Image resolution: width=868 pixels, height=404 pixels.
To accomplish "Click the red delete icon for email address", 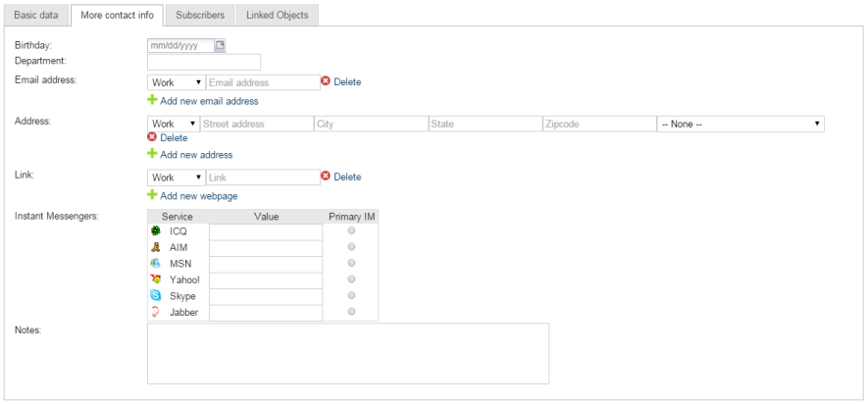I will (x=326, y=82).
